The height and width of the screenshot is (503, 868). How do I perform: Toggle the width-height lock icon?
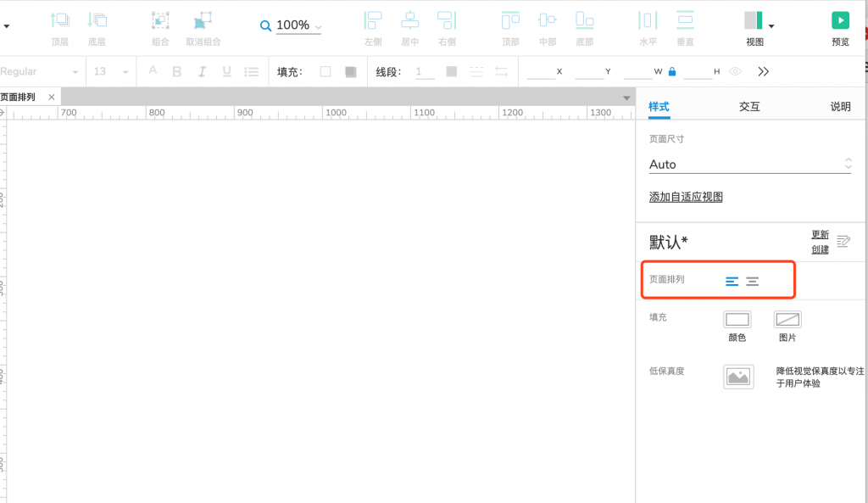coord(672,72)
